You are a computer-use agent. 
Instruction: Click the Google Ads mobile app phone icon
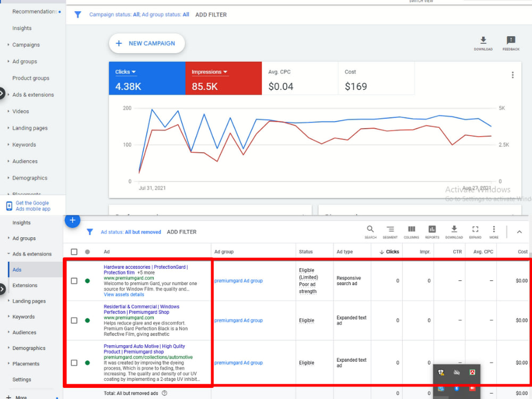click(x=9, y=205)
